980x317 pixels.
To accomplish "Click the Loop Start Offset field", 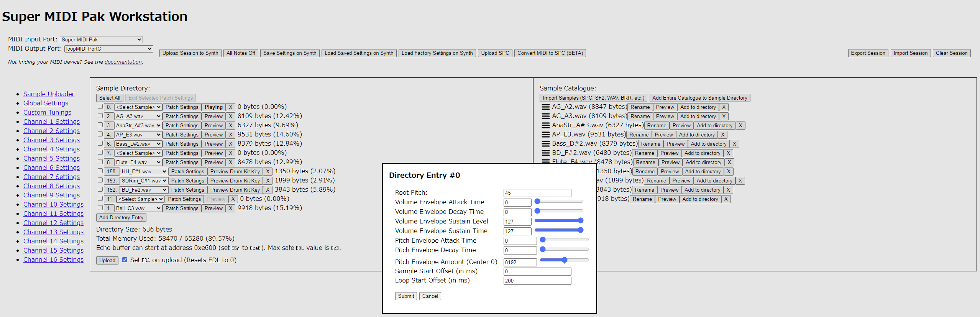I will (x=537, y=281).
